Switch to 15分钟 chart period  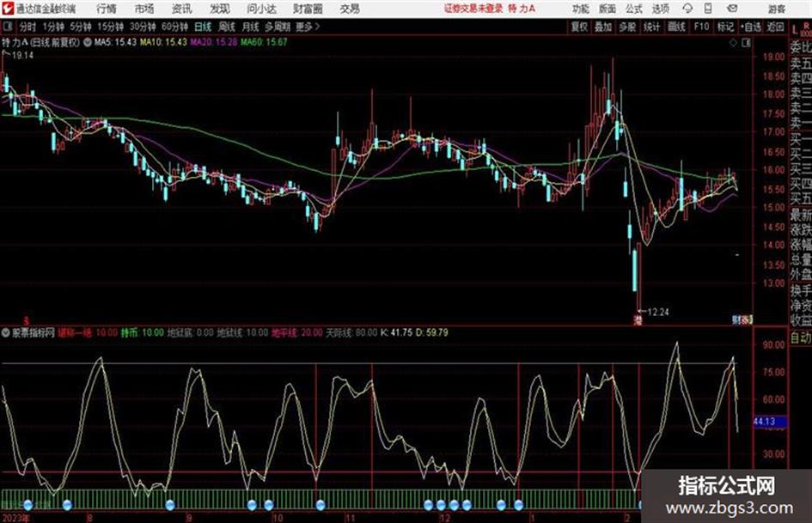coord(110,27)
